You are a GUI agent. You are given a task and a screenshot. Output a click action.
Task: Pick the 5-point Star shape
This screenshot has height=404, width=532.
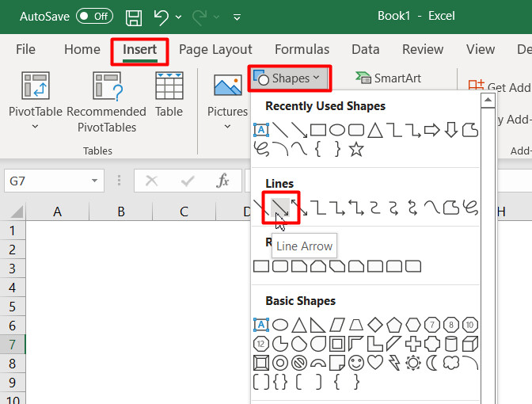(x=356, y=150)
